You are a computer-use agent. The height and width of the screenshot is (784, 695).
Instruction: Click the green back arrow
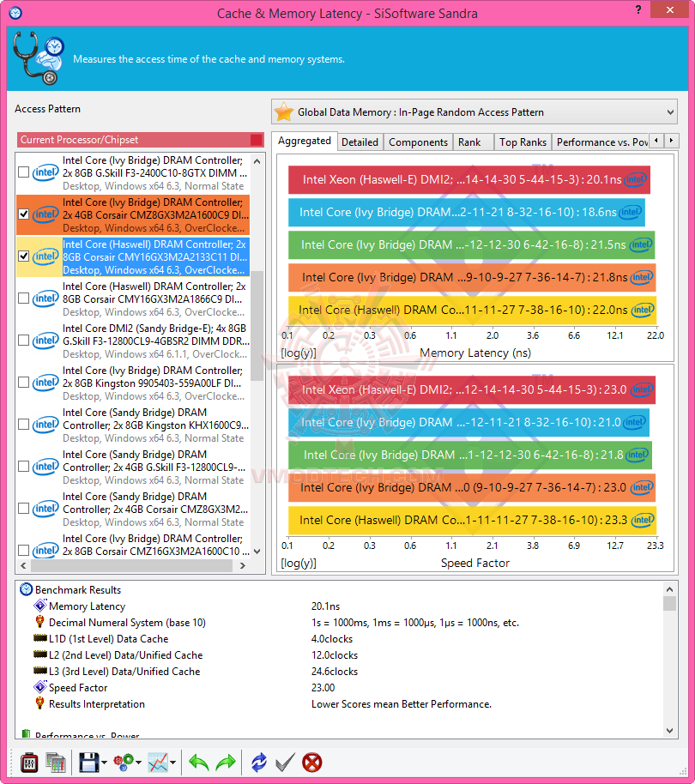click(x=198, y=763)
